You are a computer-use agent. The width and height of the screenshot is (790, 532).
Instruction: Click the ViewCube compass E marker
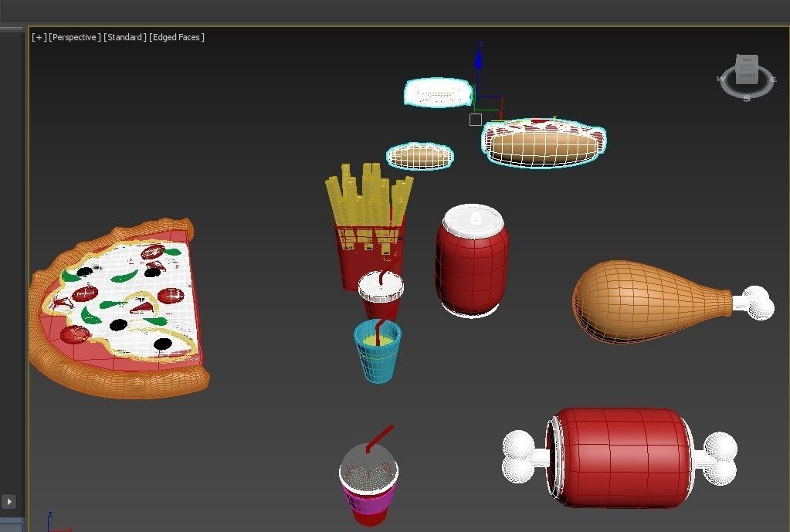pos(774,79)
